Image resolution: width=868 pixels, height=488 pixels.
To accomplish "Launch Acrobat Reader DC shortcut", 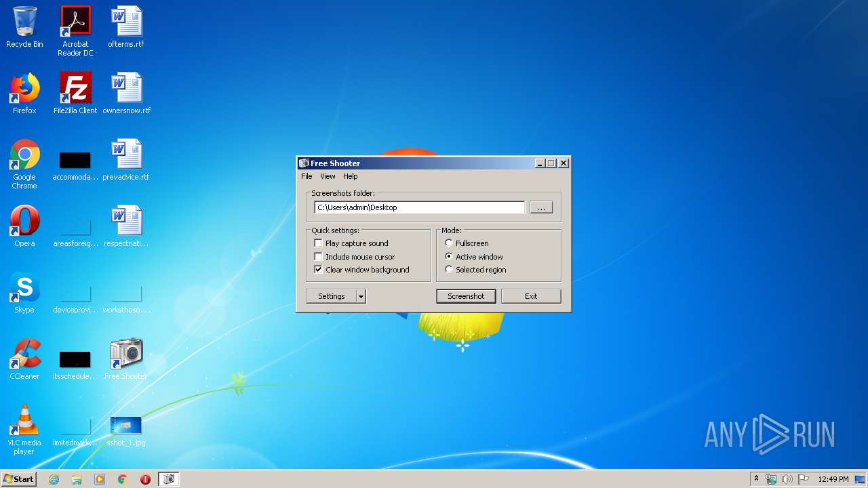I will click(75, 30).
